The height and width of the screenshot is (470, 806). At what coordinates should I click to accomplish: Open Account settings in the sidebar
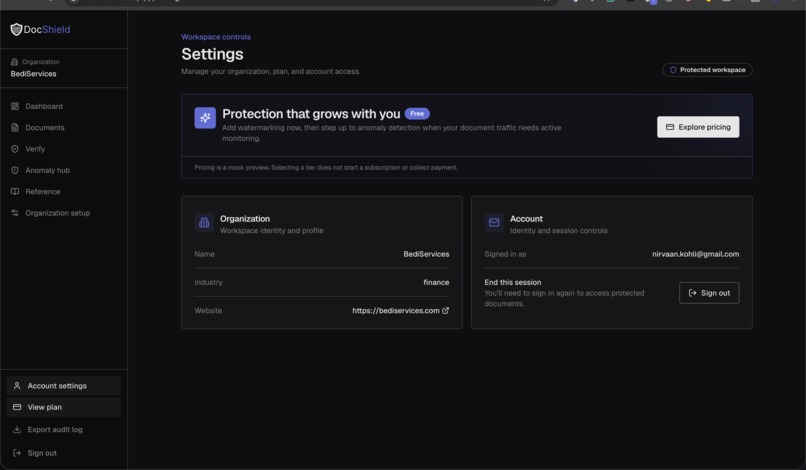tap(64, 386)
